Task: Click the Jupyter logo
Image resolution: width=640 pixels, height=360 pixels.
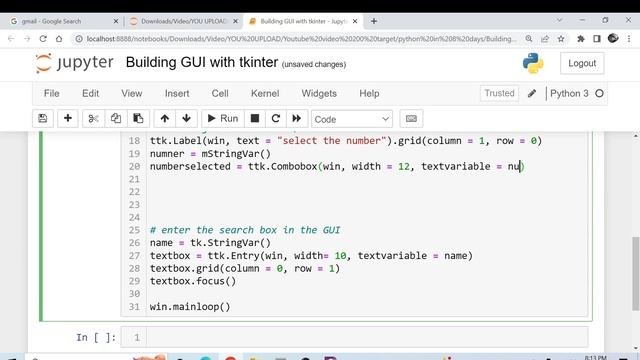Action: click(x=74, y=63)
